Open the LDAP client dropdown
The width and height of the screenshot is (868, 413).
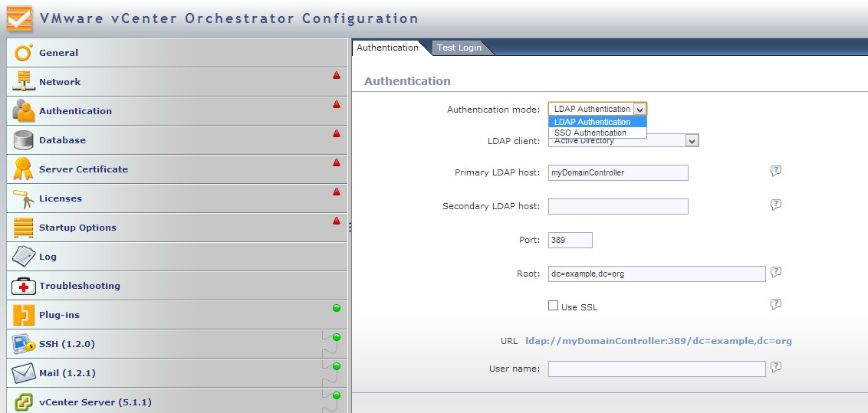tap(692, 141)
